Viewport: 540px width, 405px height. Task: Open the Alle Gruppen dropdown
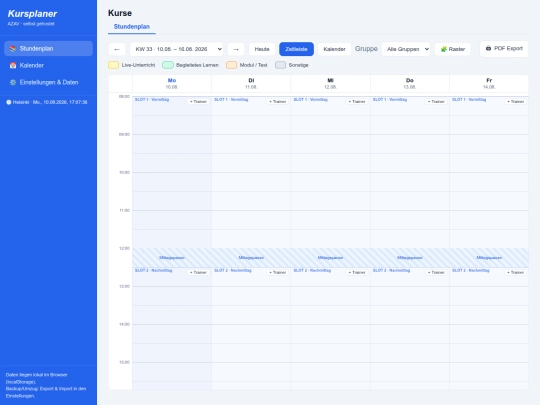tap(406, 49)
